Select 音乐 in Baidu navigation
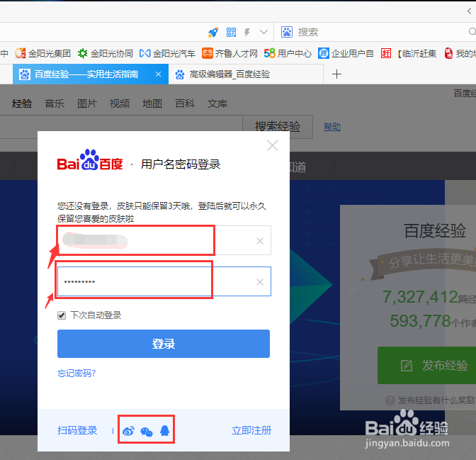 pos(55,103)
